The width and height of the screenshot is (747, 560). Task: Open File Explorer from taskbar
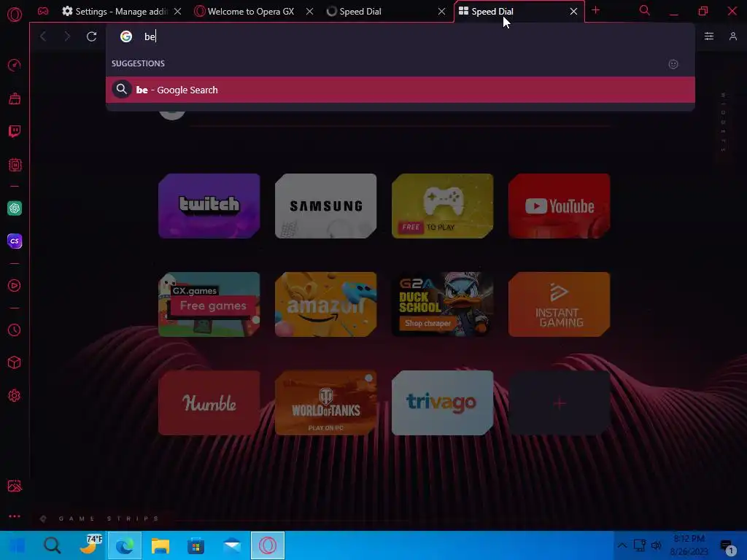pyautogui.click(x=160, y=545)
